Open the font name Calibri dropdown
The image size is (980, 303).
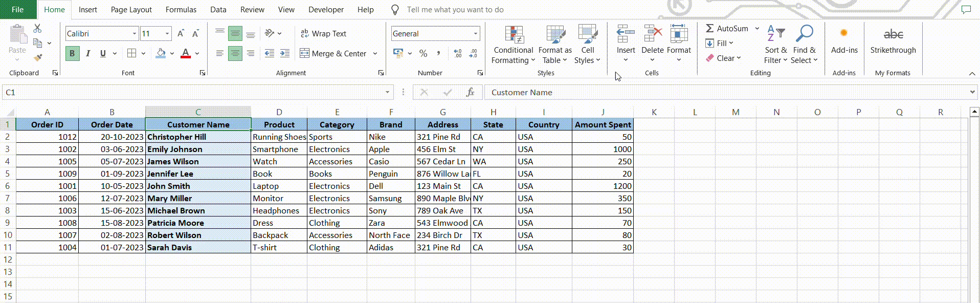click(x=135, y=34)
